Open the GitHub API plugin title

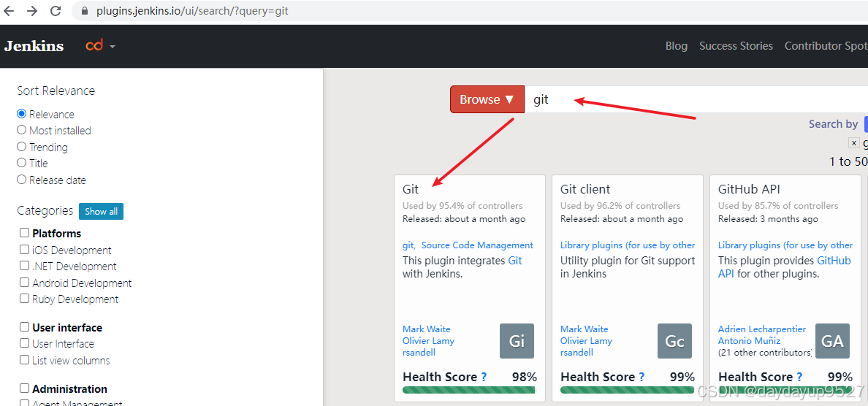coord(749,189)
